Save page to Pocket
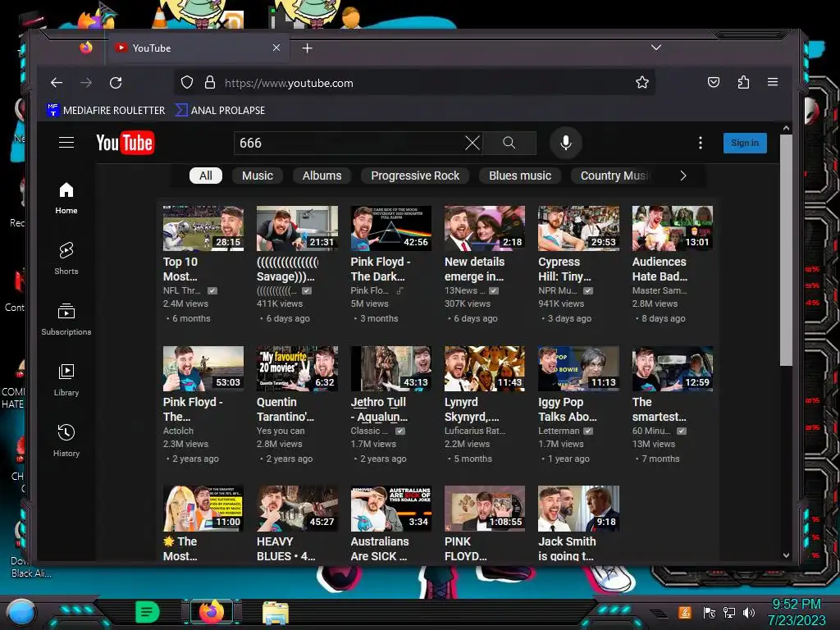Image resolution: width=840 pixels, height=630 pixels. 714,82
